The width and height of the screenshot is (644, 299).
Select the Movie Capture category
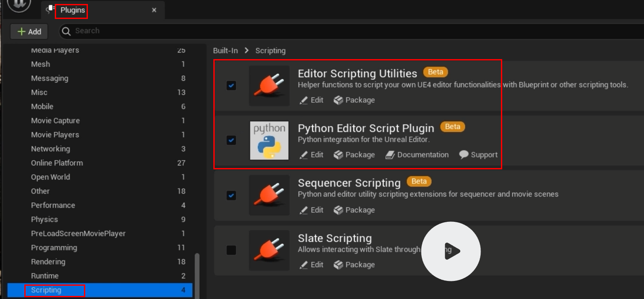pos(100,121)
